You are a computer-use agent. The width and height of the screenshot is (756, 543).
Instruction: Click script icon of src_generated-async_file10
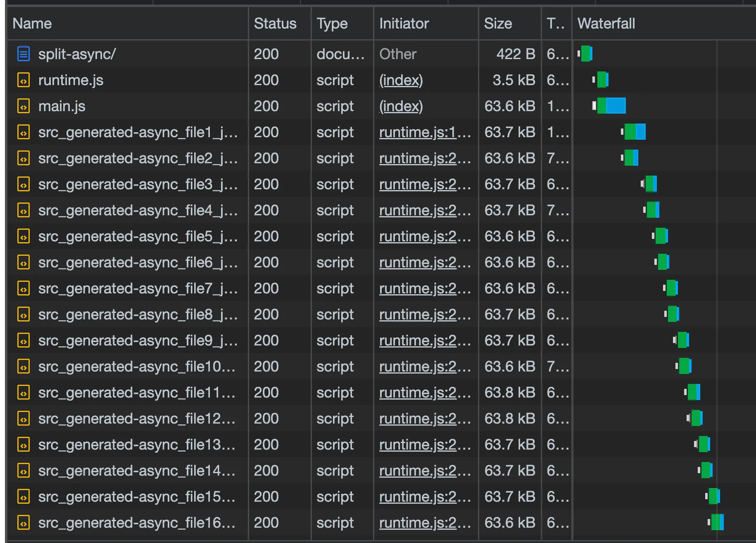[24, 367]
